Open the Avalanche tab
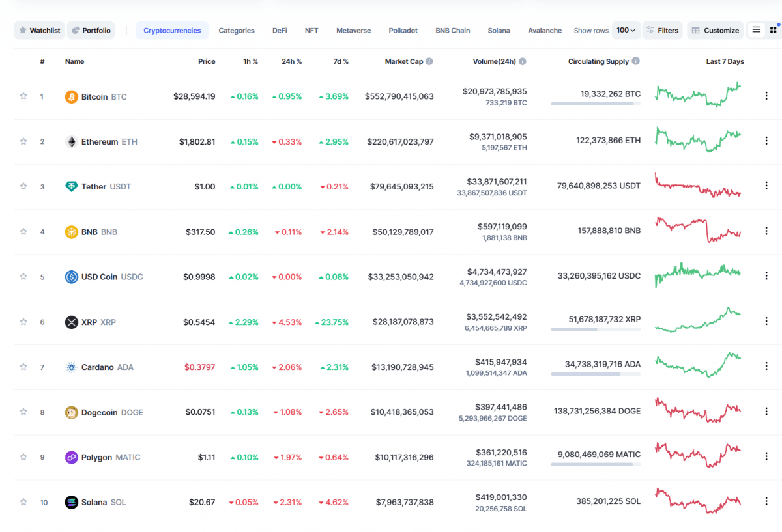 545,31
